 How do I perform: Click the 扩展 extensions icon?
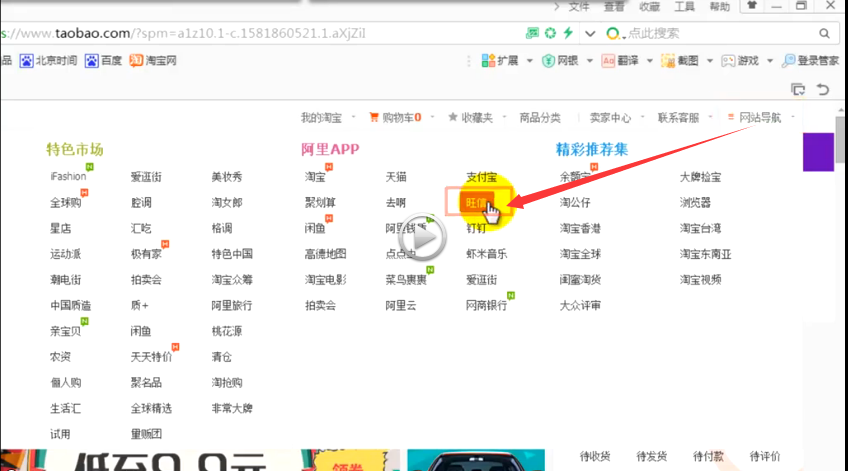click(x=488, y=61)
